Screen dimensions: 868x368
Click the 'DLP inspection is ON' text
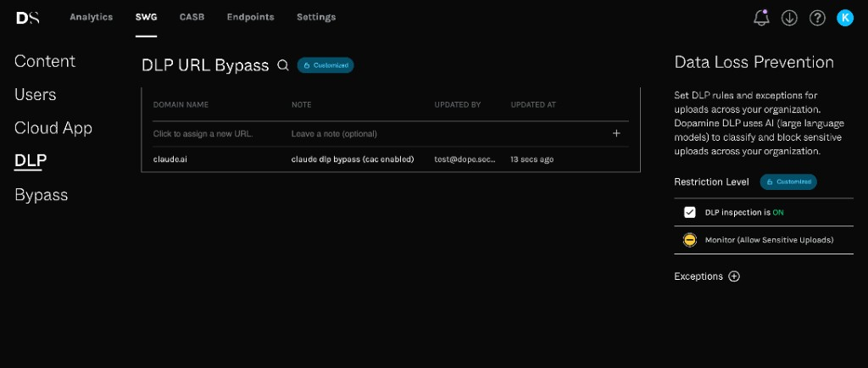point(744,213)
